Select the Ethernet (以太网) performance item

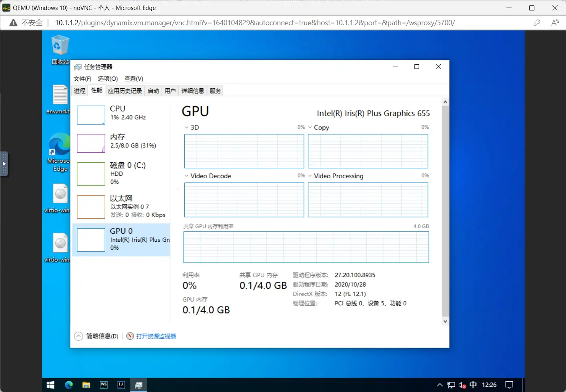(x=121, y=206)
